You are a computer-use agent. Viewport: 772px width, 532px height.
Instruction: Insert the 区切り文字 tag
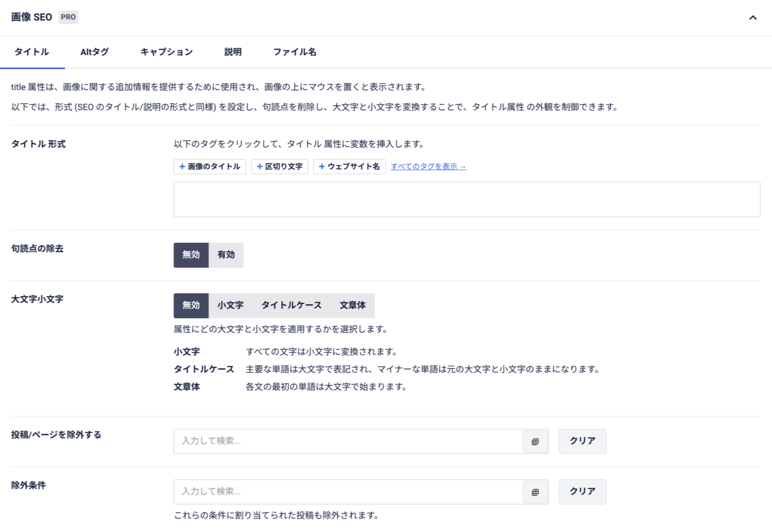coord(280,167)
